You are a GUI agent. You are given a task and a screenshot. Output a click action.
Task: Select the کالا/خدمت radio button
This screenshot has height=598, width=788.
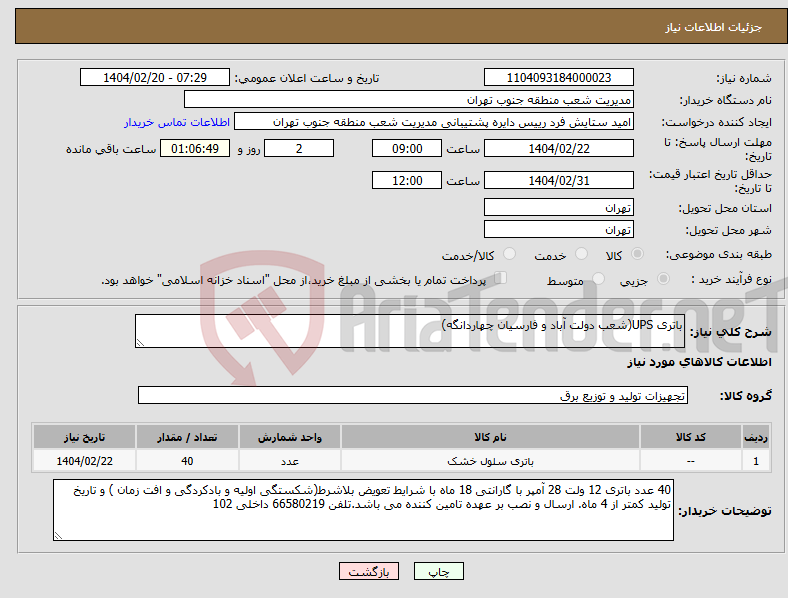click(x=510, y=254)
